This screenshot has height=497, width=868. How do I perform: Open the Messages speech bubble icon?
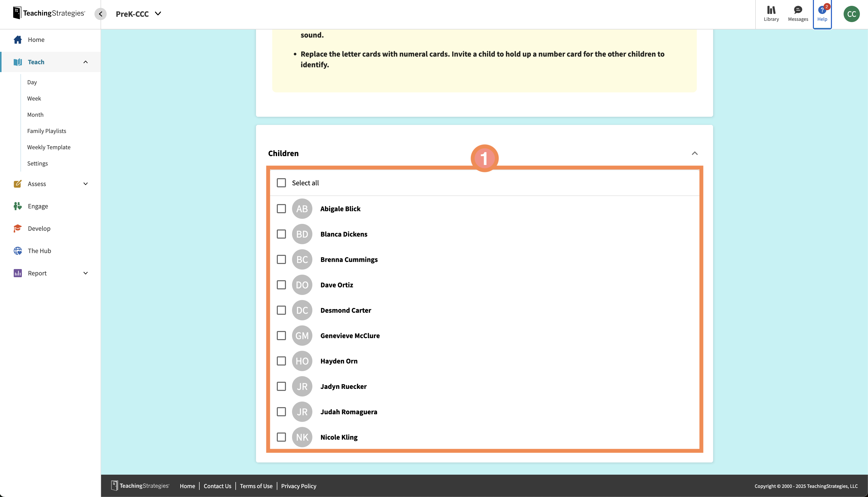click(x=798, y=10)
